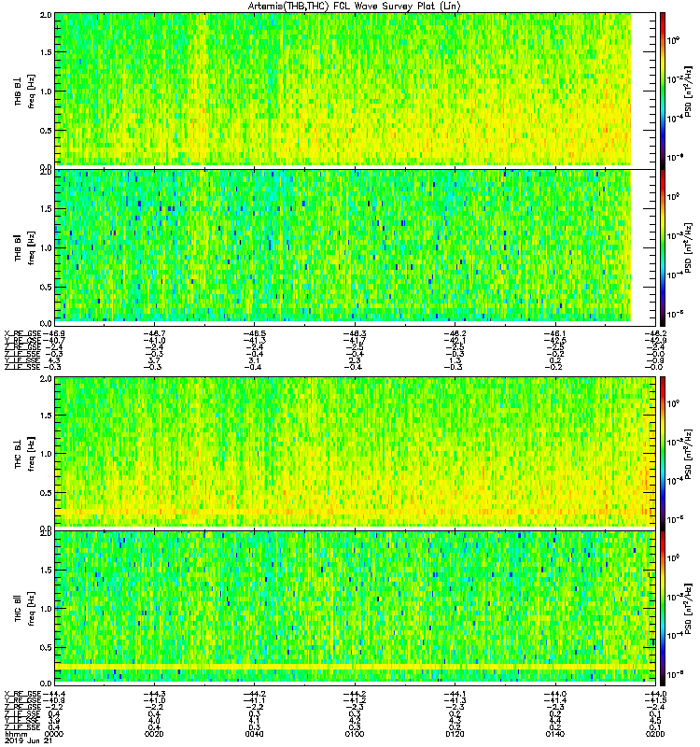The image size is (700, 747).
Task: Click the PSD color bar beside the THC B-perpendicular panel
Action: tap(663, 453)
